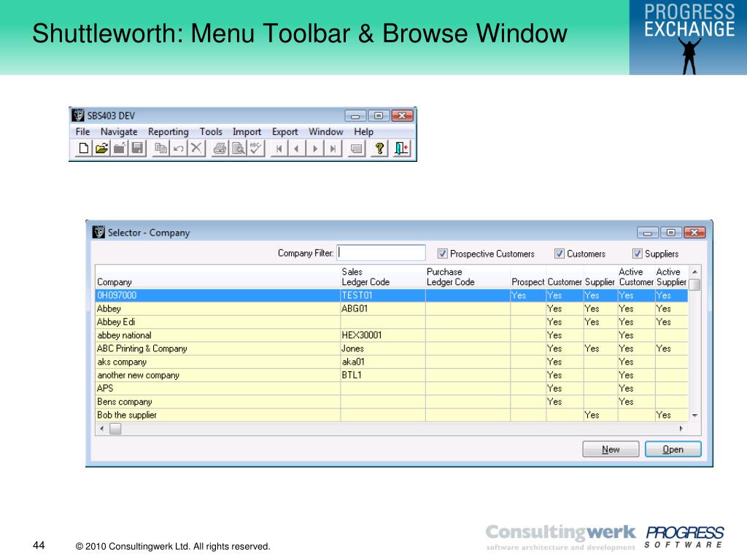This screenshot has height=560, width=747.
Task: Minimize the SBS403 DEV window
Action: tap(355, 116)
